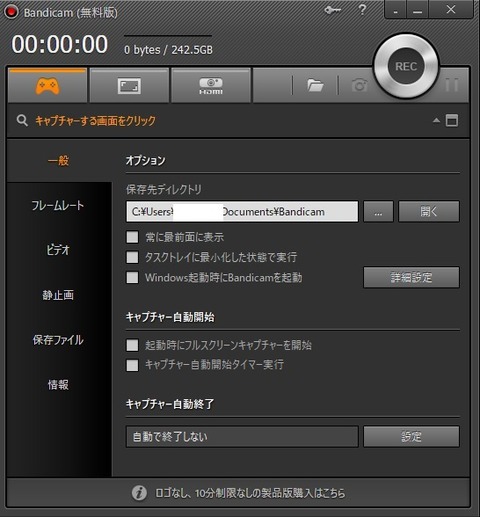Open 詳細設定 advanced settings
480x517 pixels.
coord(411,277)
